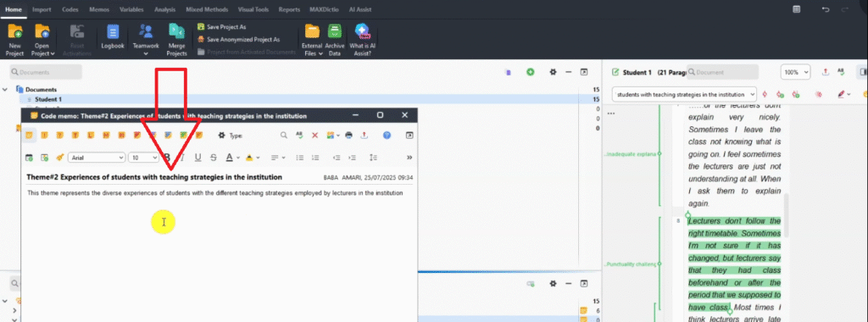Increase indent in memo

click(x=352, y=158)
